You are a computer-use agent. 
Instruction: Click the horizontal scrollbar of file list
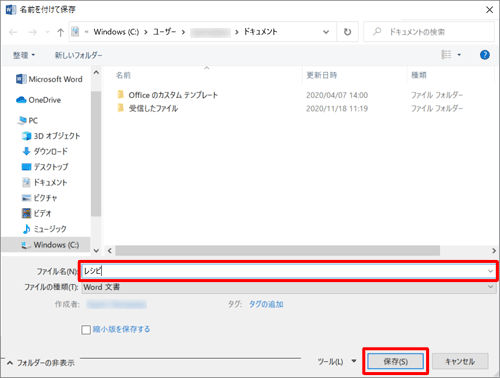coord(277,250)
